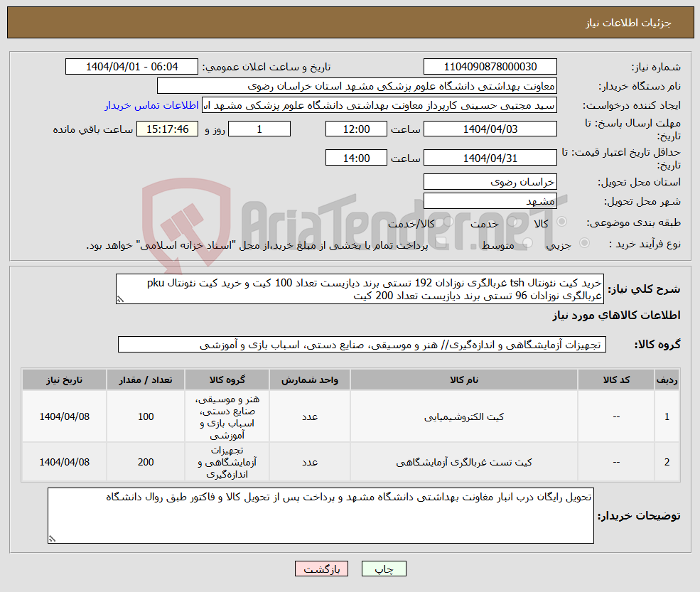Click the واحد شمارش column header
The image size is (700, 592).
(x=310, y=380)
